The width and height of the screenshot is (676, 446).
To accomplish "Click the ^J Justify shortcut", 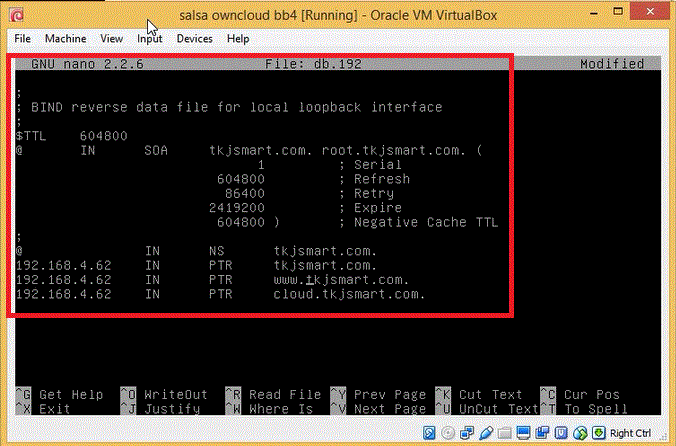I will [161, 409].
